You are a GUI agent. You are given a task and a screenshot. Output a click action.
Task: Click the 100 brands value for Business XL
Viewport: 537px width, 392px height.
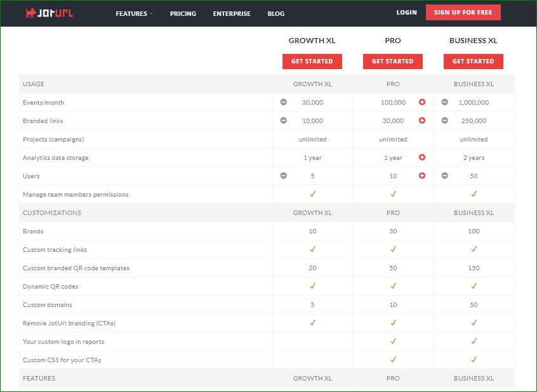(474, 231)
